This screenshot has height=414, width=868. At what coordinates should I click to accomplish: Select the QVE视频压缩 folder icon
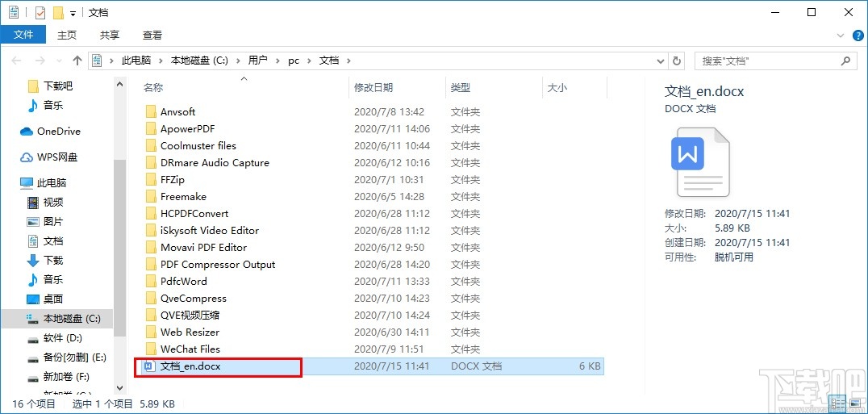[x=151, y=315]
